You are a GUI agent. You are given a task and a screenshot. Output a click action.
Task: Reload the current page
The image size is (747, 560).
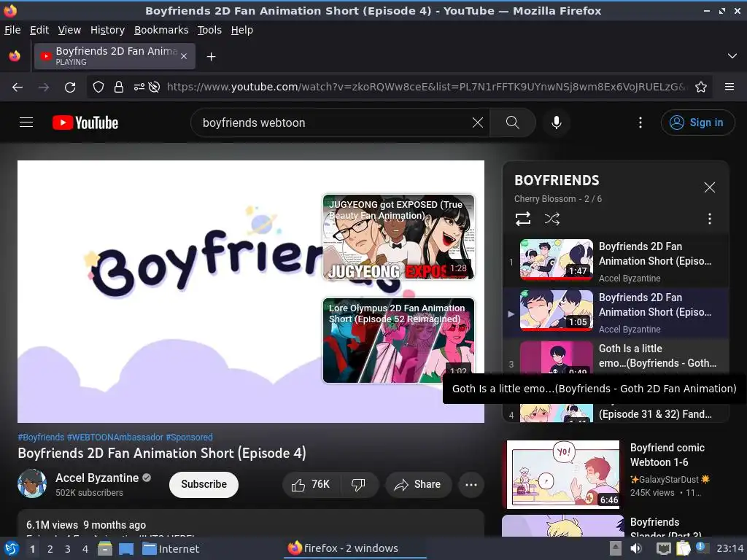coord(70,87)
